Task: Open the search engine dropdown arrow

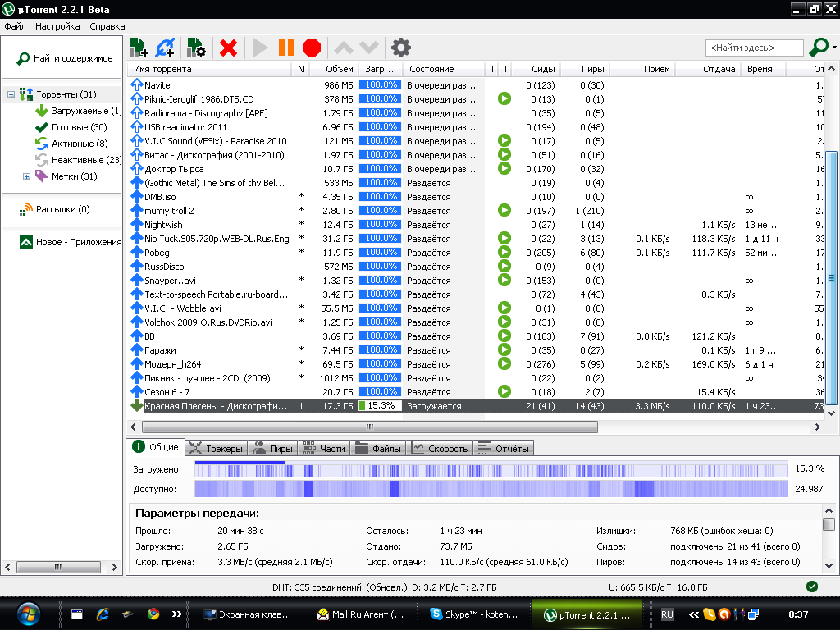Action: pos(833,48)
